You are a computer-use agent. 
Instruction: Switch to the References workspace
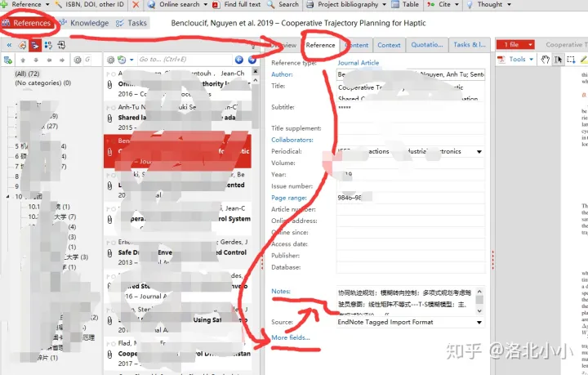pyautogui.click(x=26, y=23)
